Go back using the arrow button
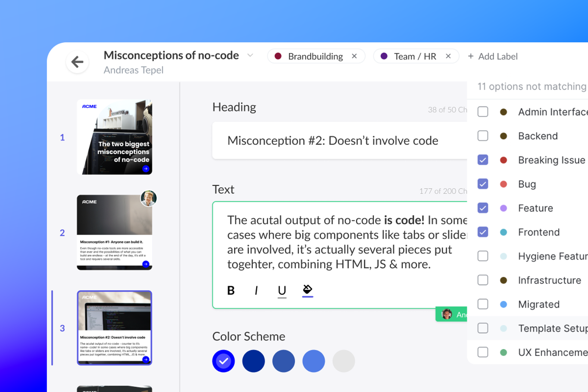588x392 pixels. point(77,62)
